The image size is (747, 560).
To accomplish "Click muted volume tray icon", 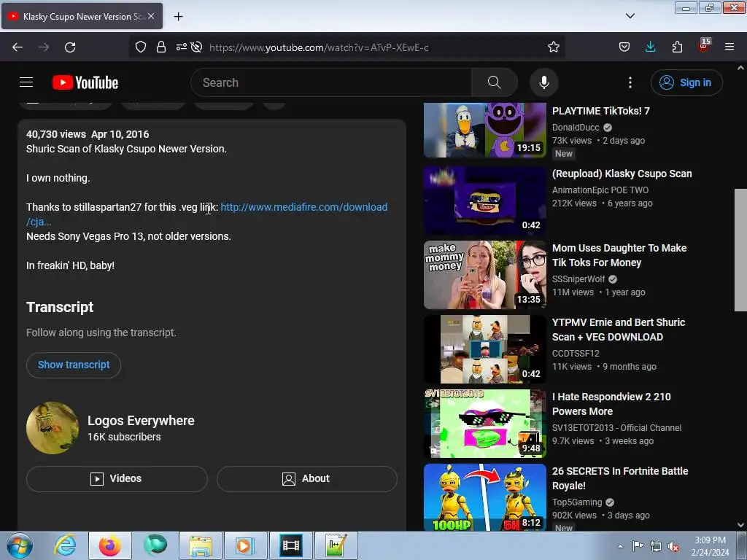I will tap(673, 547).
